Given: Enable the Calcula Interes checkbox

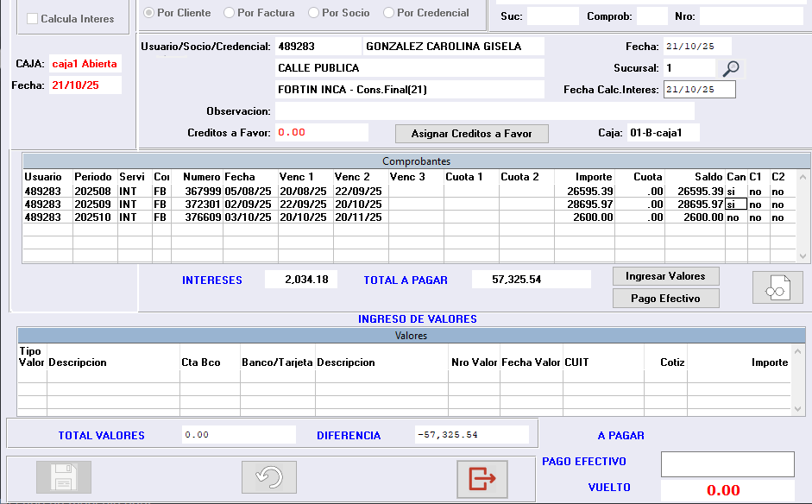Looking at the screenshot, I should (33, 19).
